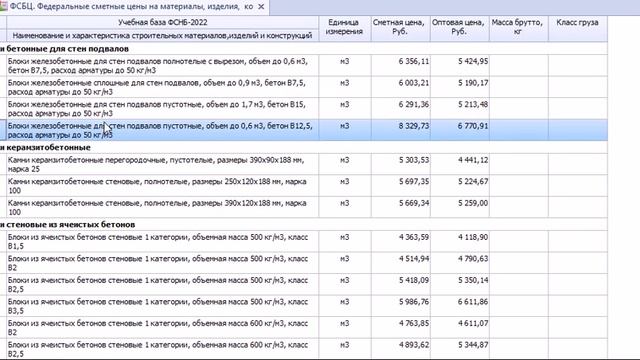Click сметная цена cell 4 893,62
The width and height of the screenshot is (640, 360).
pyautogui.click(x=400, y=349)
